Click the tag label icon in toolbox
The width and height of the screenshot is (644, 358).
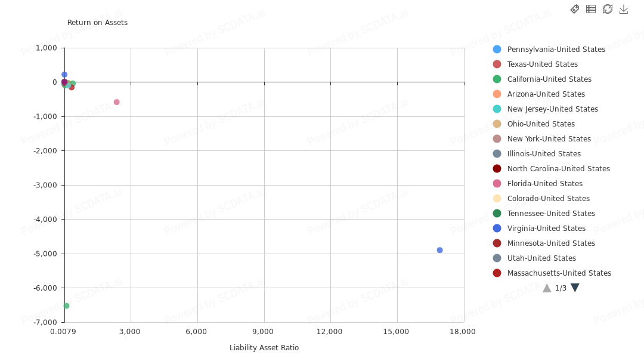(x=575, y=9)
